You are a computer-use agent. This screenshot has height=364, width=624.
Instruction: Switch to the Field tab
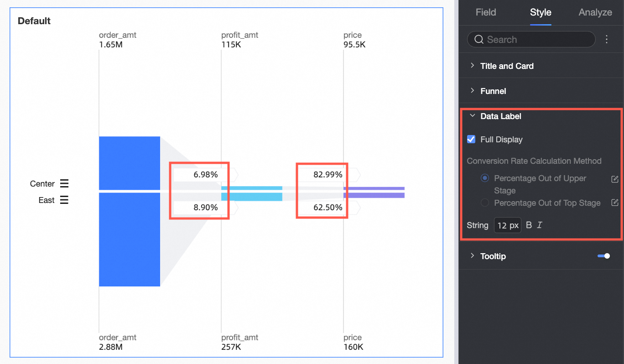coord(485,12)
